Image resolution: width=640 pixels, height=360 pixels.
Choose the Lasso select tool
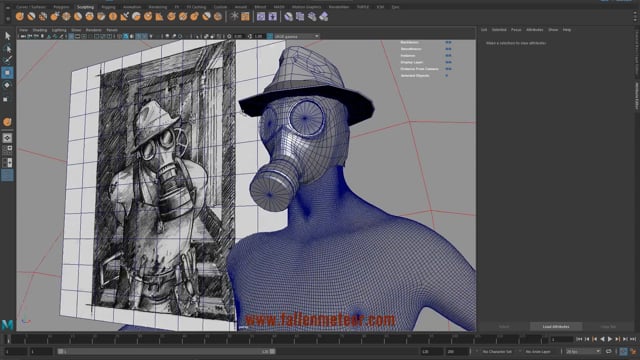click(x=7, y=49)
